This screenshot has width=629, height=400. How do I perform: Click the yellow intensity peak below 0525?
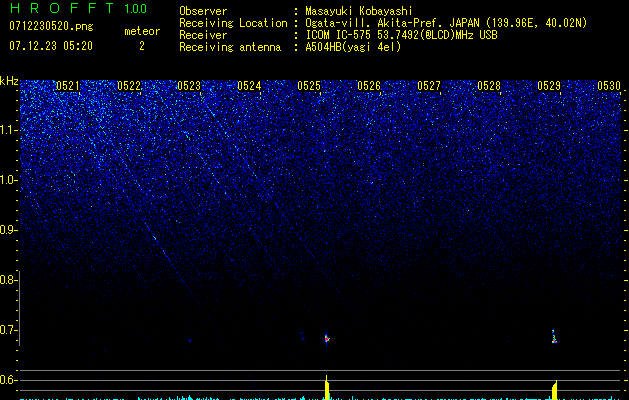pyautogui.click(x=327, y=388)
